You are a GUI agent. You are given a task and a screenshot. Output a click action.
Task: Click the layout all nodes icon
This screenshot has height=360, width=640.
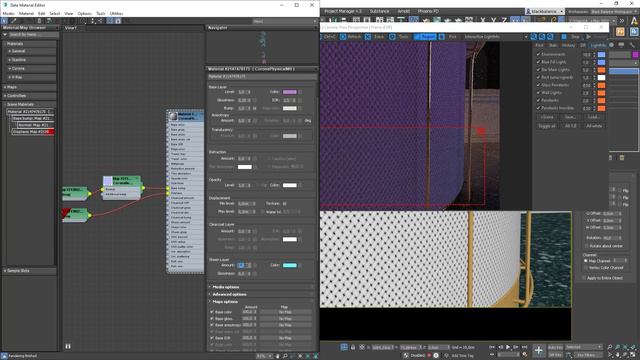92,20
